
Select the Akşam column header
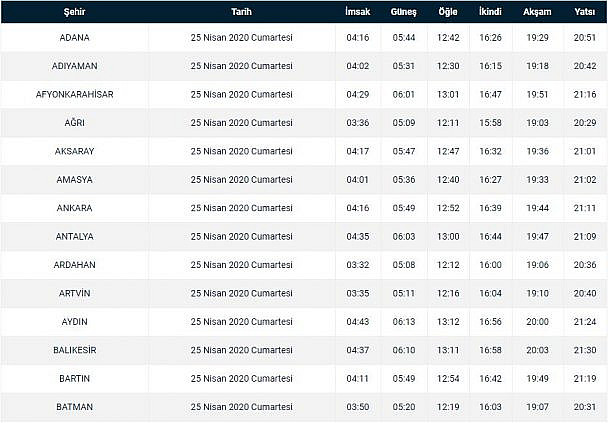pos(537,11)
